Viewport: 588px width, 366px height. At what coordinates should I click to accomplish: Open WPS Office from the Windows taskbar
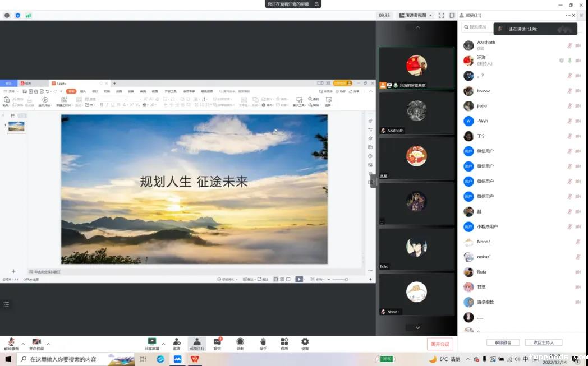coord(194,359)
